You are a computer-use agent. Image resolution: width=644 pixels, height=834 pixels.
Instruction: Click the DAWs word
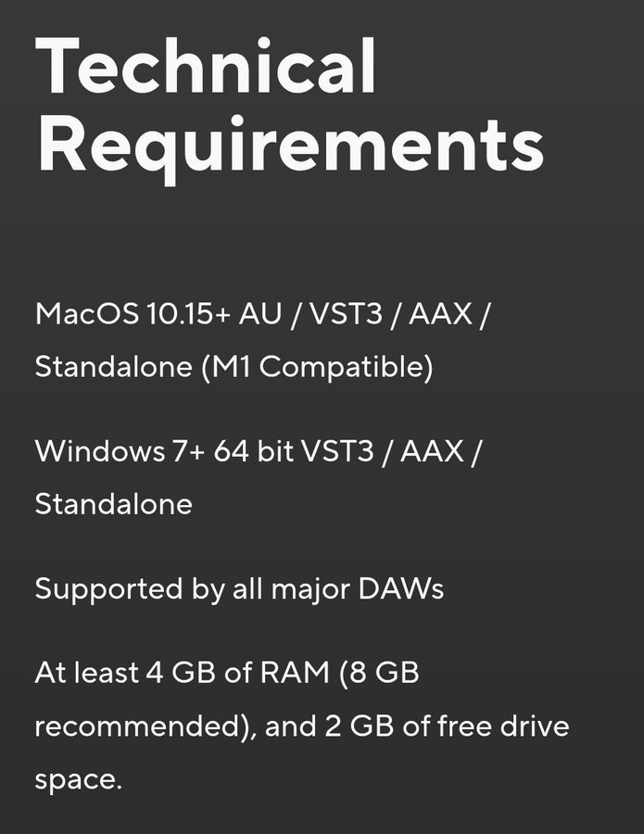(x=401, y=588)
